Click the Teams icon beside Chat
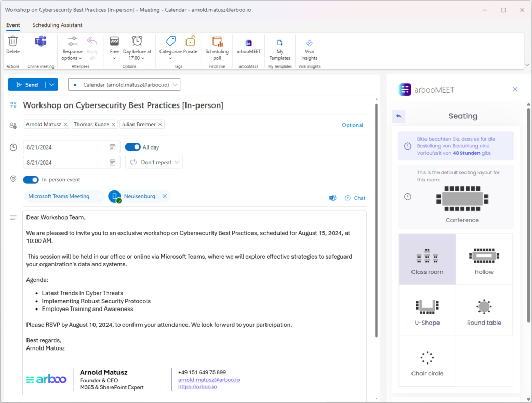This screenshot has width=532, height=403. click(333, 198)
